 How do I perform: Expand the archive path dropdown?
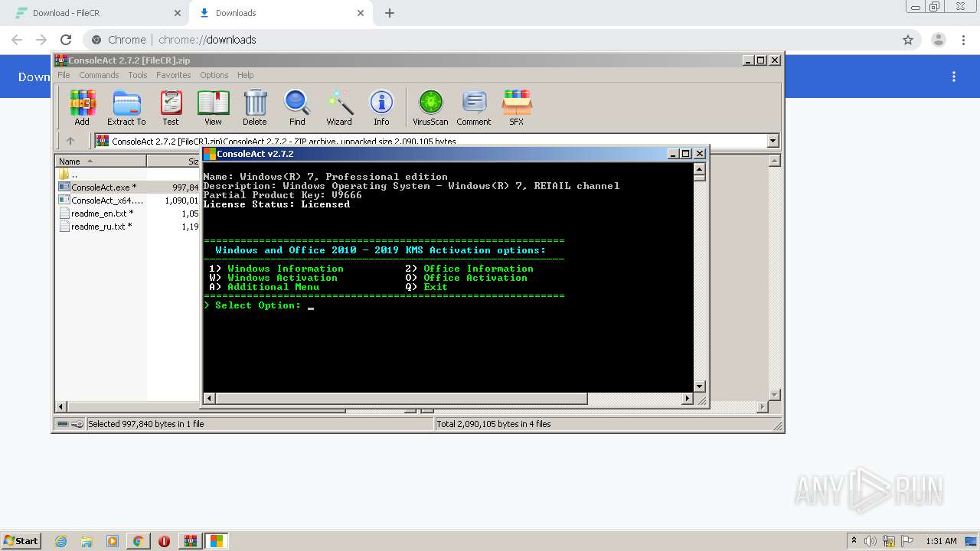click(773, 141)
